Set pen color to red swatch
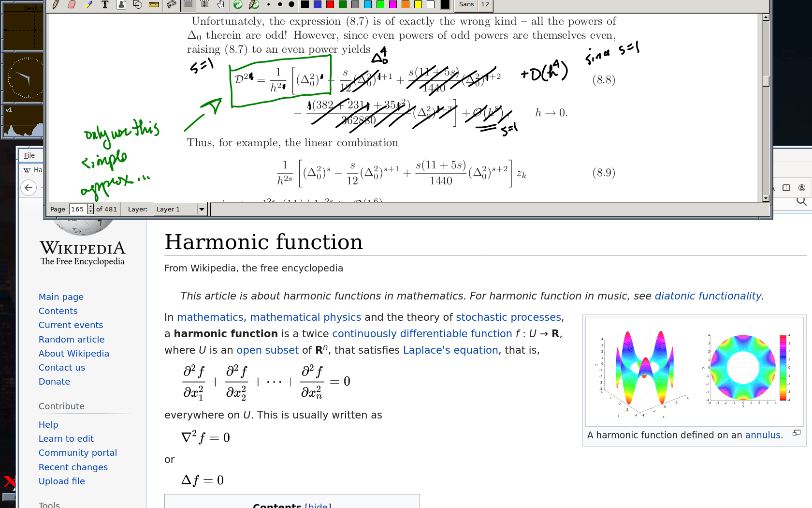Viewport: 812px width, 508px height. click(x=330, y=5)
